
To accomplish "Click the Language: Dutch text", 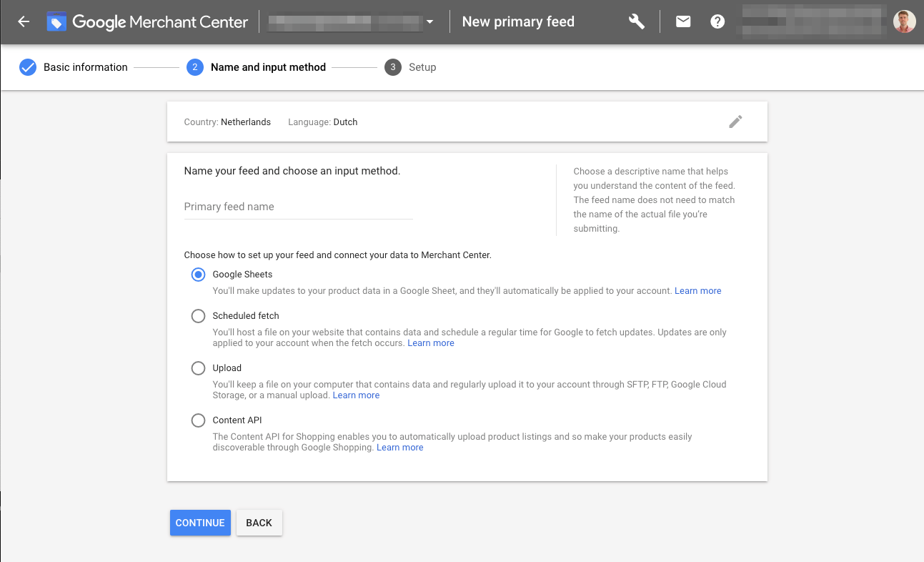I will click(x=323, y=122).
